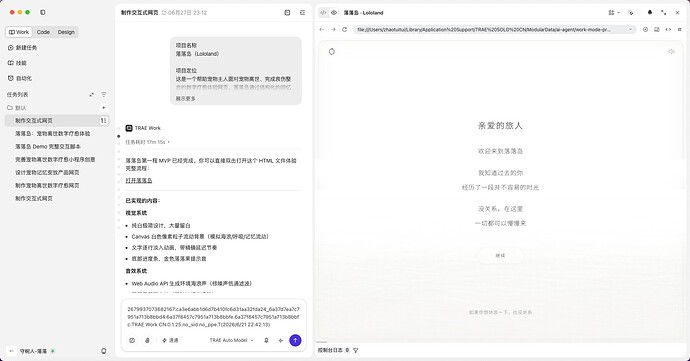Image resolution: width=690 pixels, height=361 pixels.
Task: Click the element picker icon in preview header
Action: coord(631,13)
